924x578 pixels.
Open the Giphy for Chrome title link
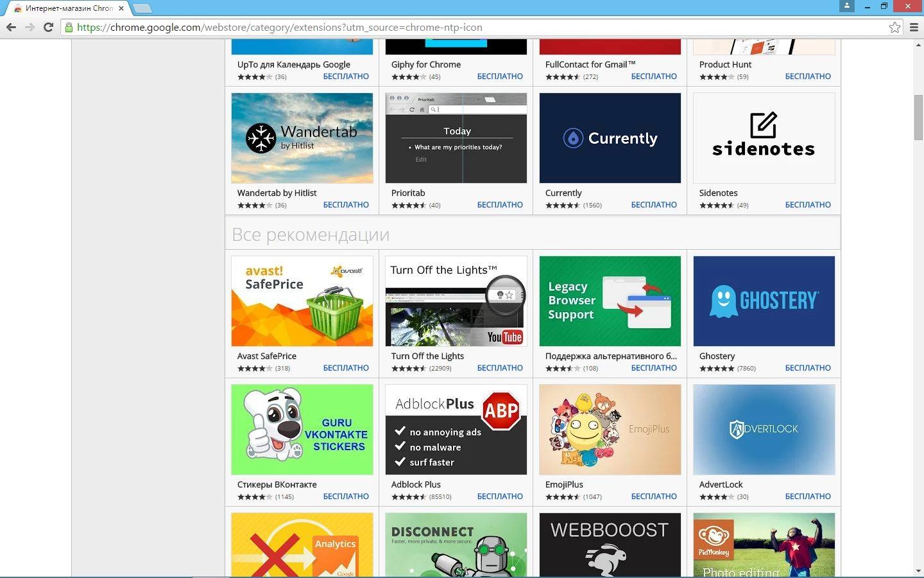(426, 65)
